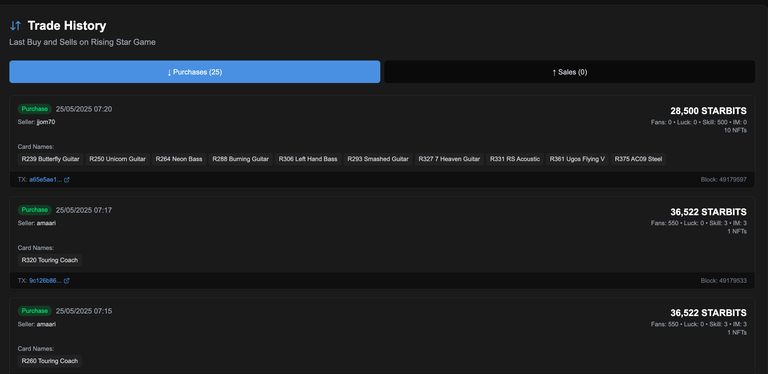Click the 36,522 STARBITS price dated 07:17

[708, 212]
